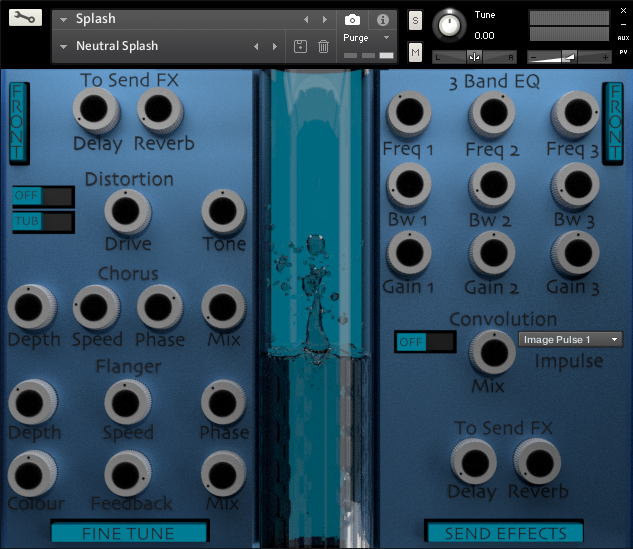Close the instrument with the X button
633x549 pixels.
tap(623, 10)
